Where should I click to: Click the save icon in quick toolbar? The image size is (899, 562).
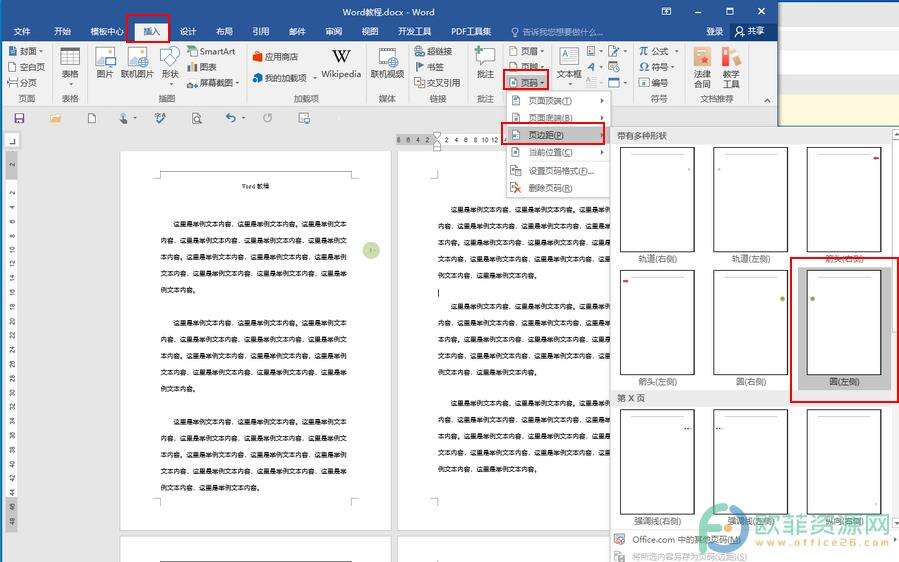pos(19,118)
